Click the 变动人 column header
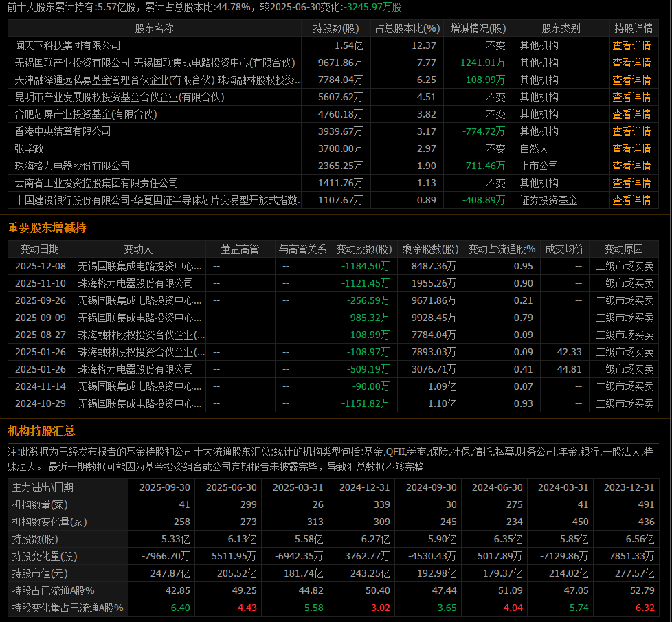672x622 pixels. click(138, 249)
